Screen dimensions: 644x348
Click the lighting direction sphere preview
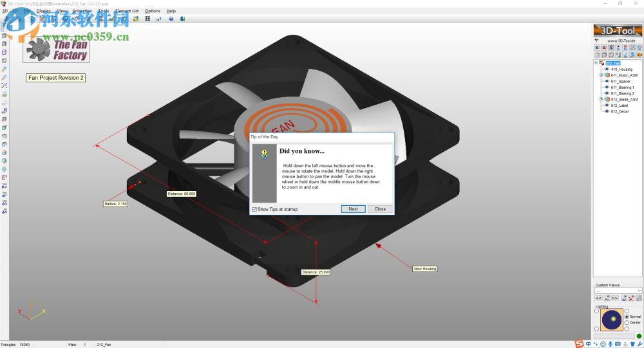tap(612, 320)
